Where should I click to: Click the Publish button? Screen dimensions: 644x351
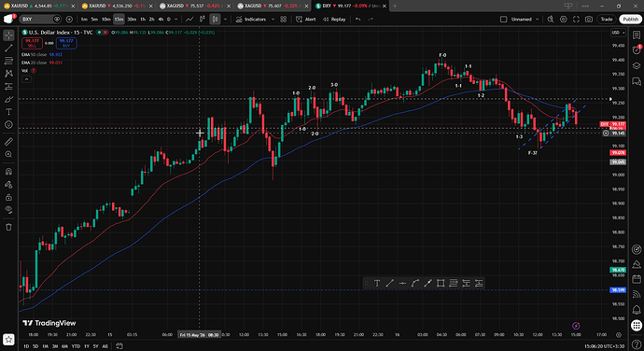tap(630, 20)
